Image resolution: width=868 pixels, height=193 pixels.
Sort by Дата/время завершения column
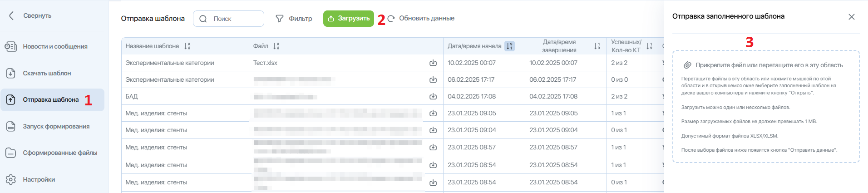[x=597, y=46]
